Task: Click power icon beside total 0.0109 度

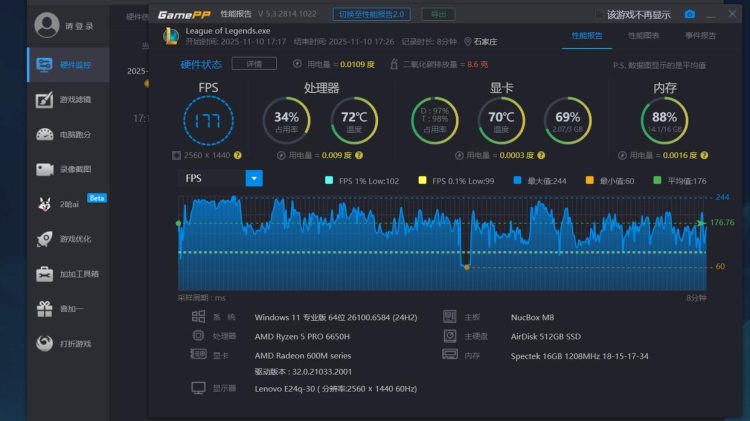Action: (297, 64)
